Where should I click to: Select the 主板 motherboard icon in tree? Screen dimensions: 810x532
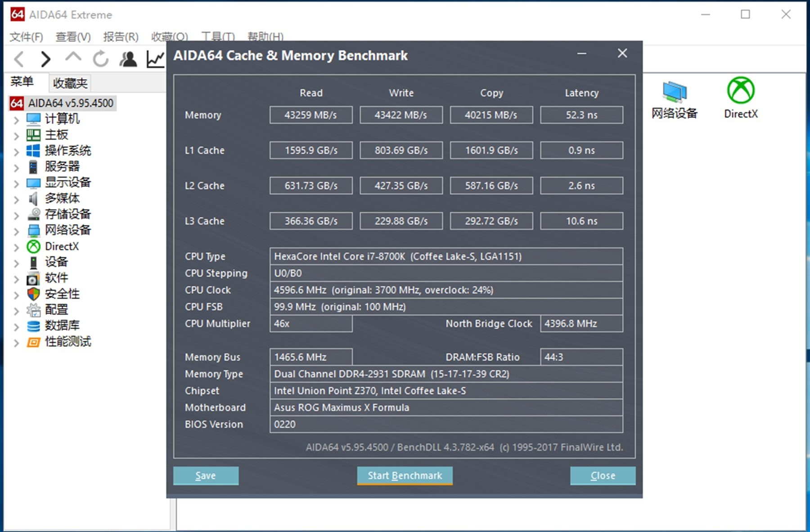click(33, 135)
